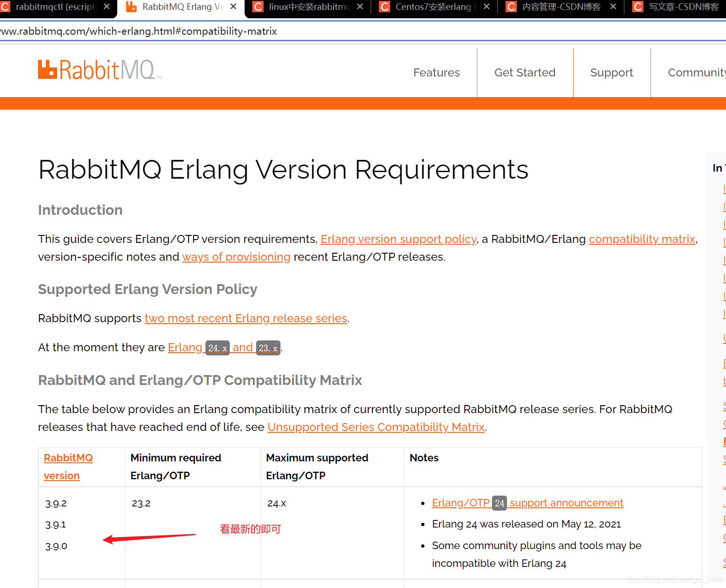This screenshot has width=726, height=588.
Task: Open the Features menu
Action: click(437, 73)
